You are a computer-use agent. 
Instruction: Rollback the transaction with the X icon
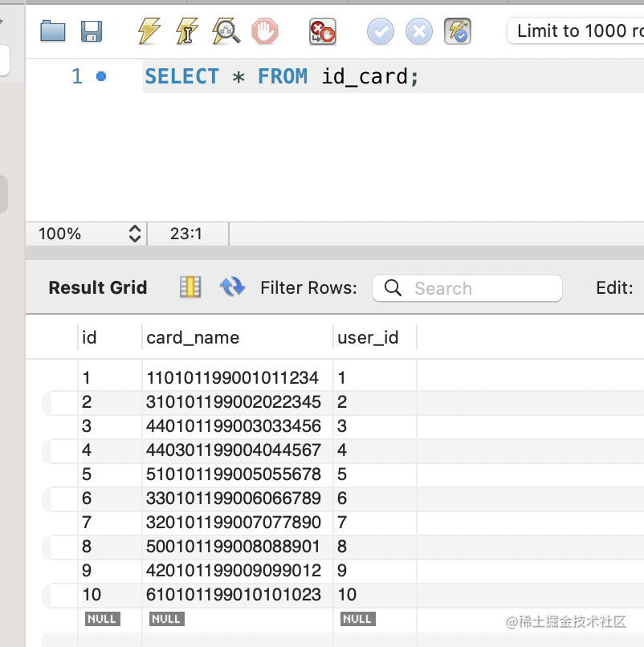click(418, 31)
